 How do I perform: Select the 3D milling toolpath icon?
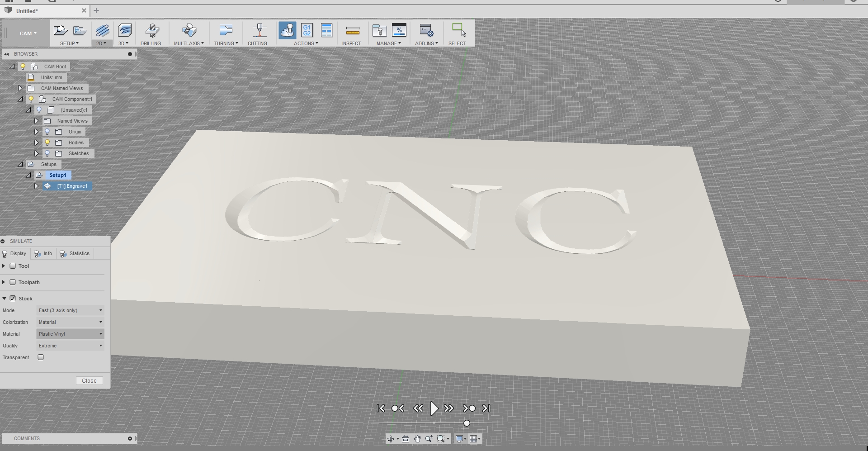(124, 31)
